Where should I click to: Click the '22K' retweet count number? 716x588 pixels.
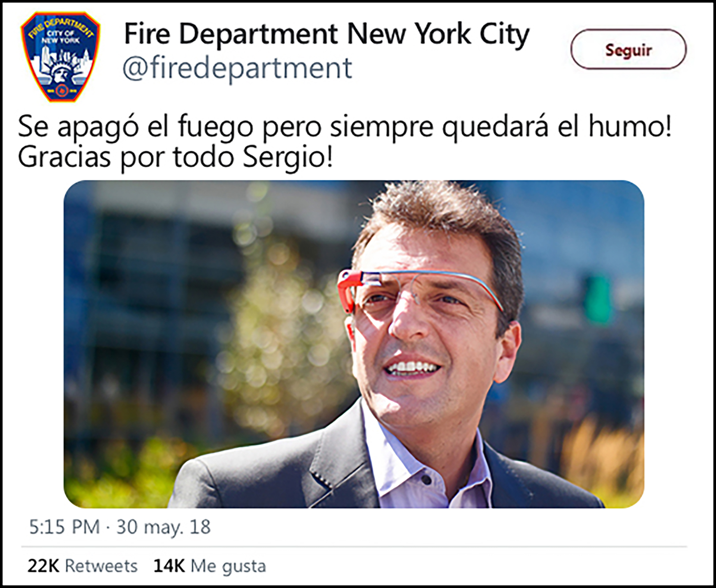pos(43,566)
